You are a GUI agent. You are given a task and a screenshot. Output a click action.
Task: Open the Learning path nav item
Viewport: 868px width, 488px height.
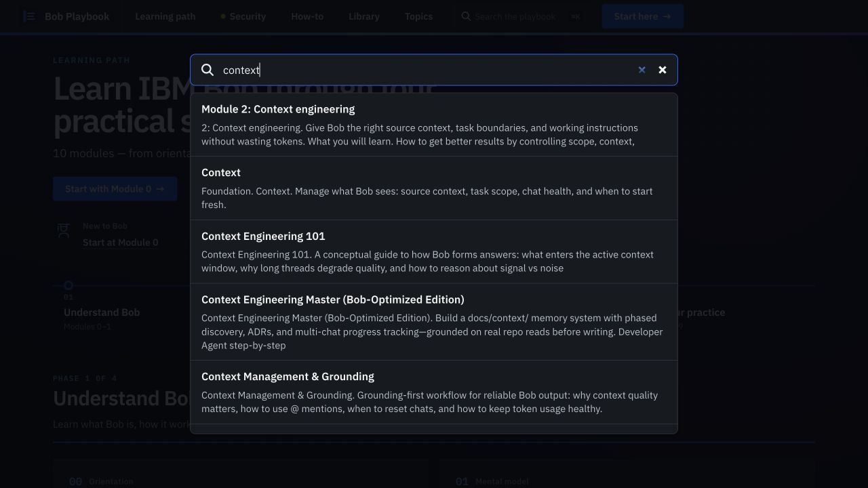coord(165,16)
